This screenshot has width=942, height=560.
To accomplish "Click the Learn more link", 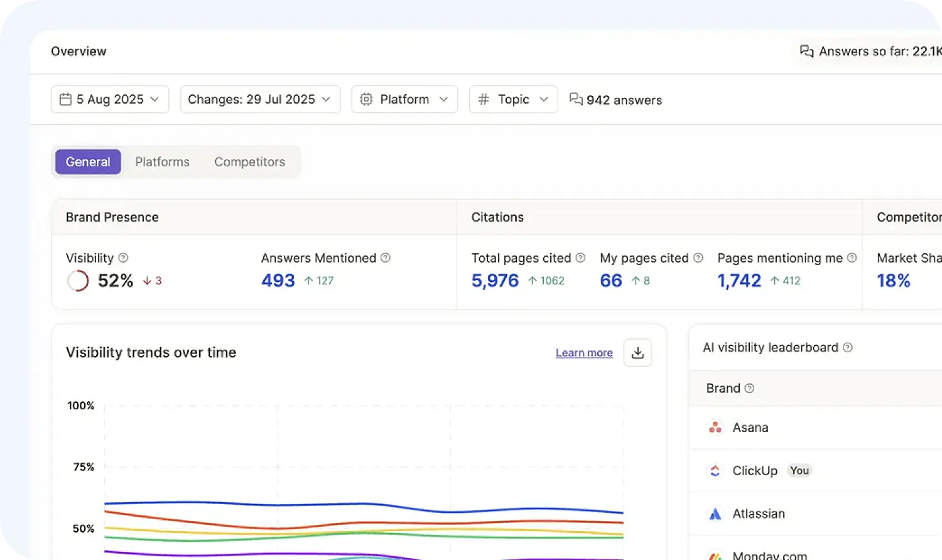I will [x=584, y=353].
